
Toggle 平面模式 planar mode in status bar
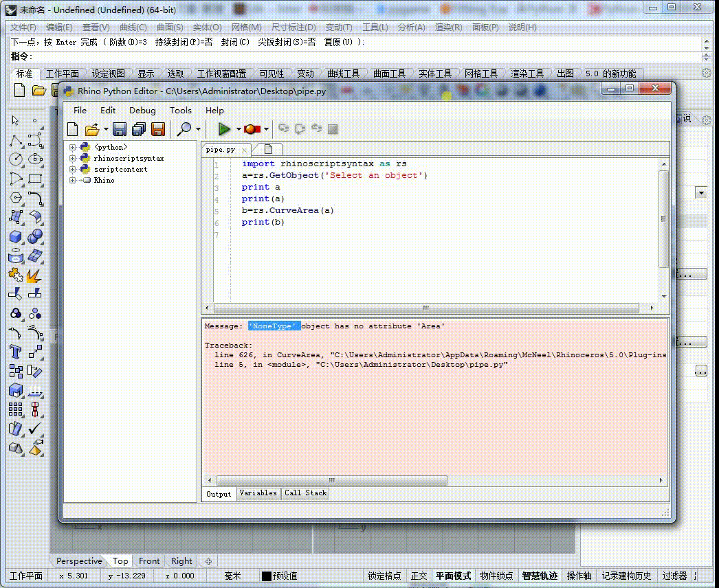[x=453, y=576]
